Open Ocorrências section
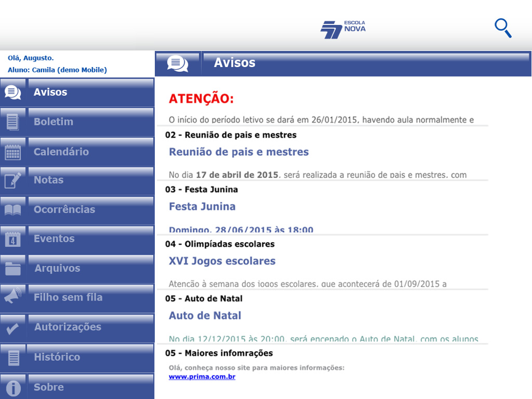 click(x=77, y=210)
